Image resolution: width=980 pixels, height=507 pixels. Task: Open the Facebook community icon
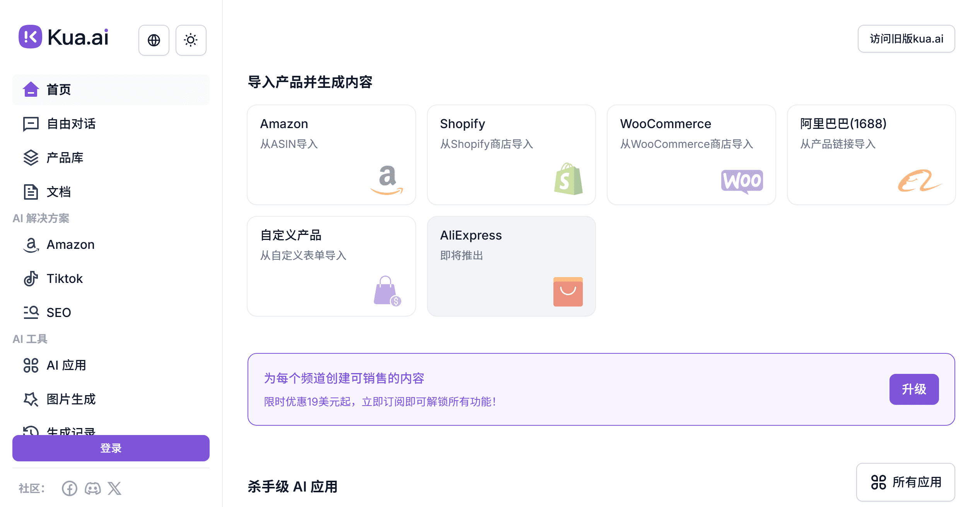(x=70, y=488)
